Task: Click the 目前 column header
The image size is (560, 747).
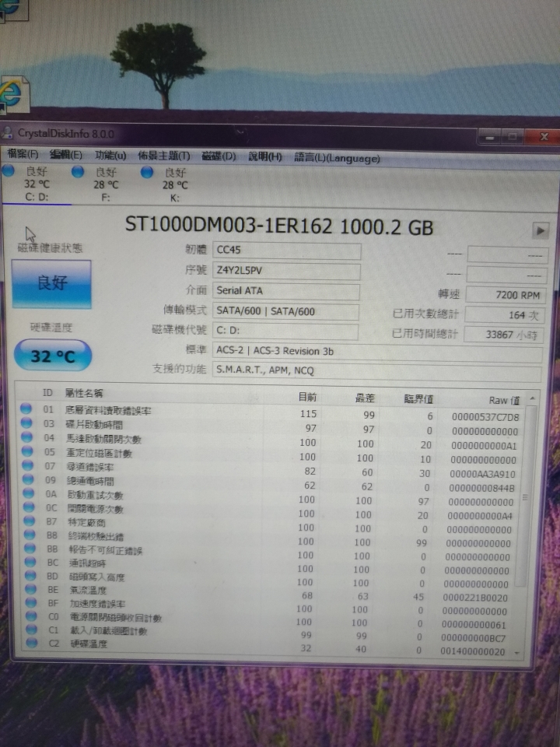Action: [307, 397]
